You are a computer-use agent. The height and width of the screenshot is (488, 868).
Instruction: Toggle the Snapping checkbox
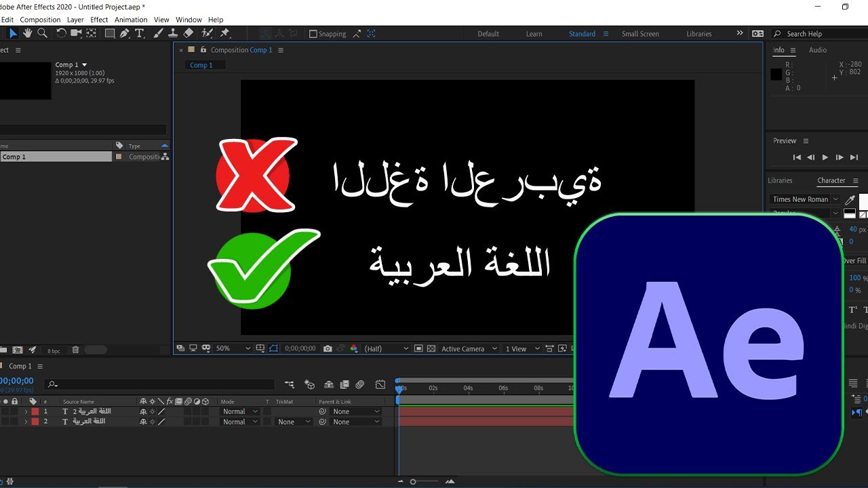coord(313,34)
